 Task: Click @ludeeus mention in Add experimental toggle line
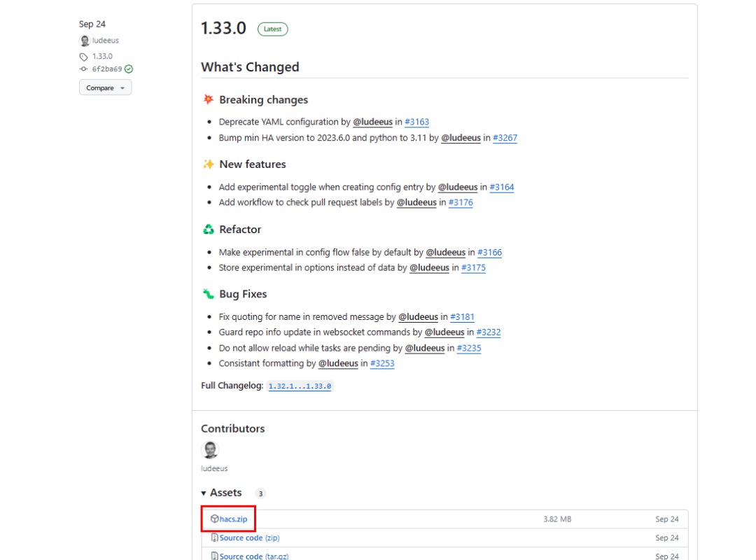[x=458, y=187]
